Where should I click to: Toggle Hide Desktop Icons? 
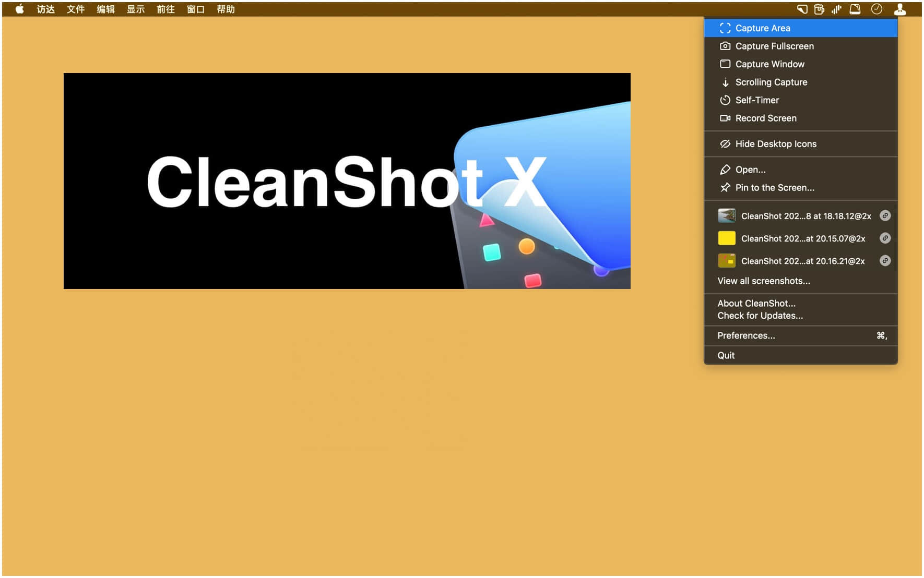tap(776, 143)
